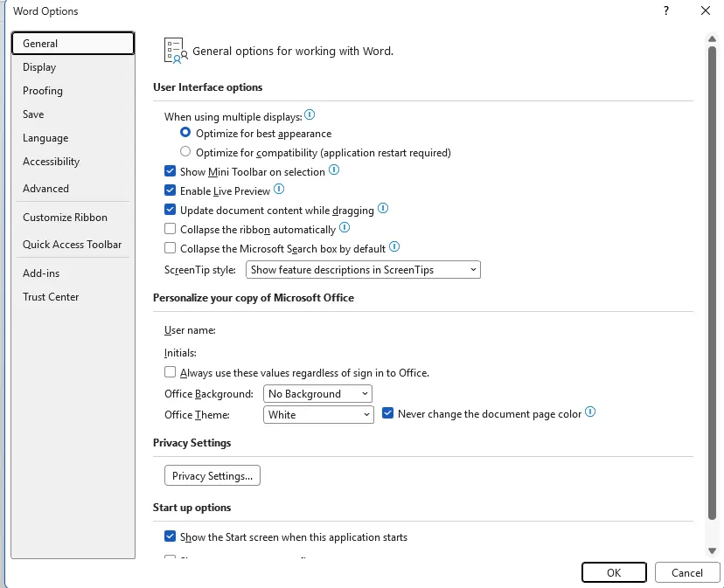
Task: Click OK to confirm options
Action: (614, 573)
